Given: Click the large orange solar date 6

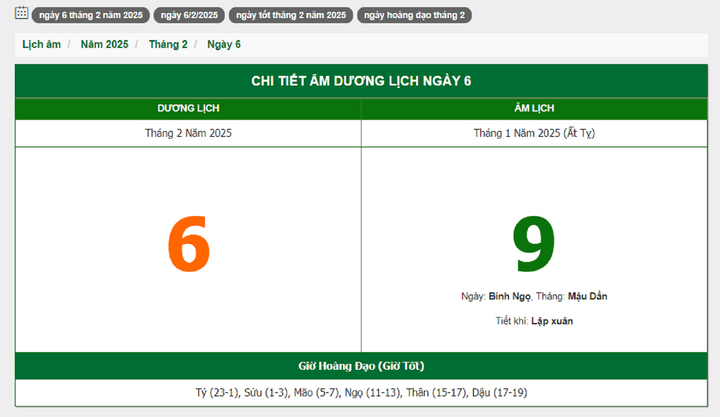Looking at the screenshot, I should coord(188,245).
